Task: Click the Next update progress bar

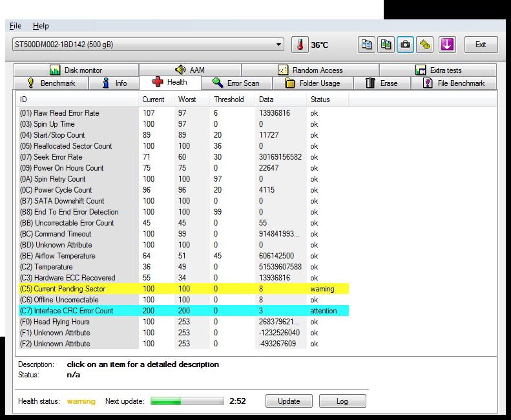Action: tap(187, 401)
